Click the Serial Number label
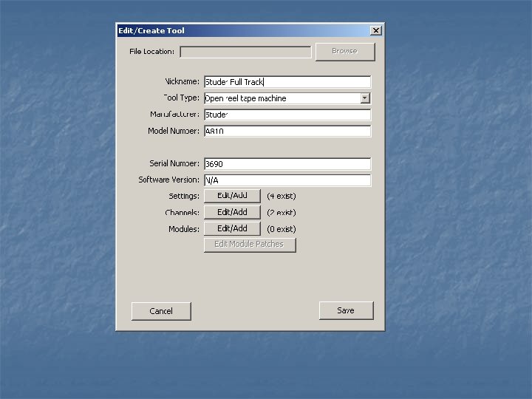Viewport: 532px width, 399px height. (x=174, y=163)
